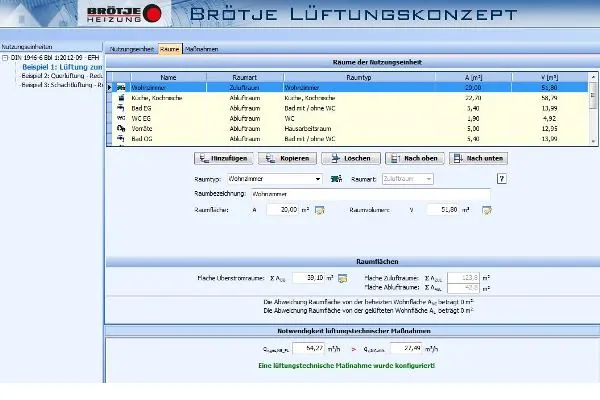Click the Raumbezeichnung text field
Image resolution: width=600 pixels, height=400 pixels.
click(370, 194)
